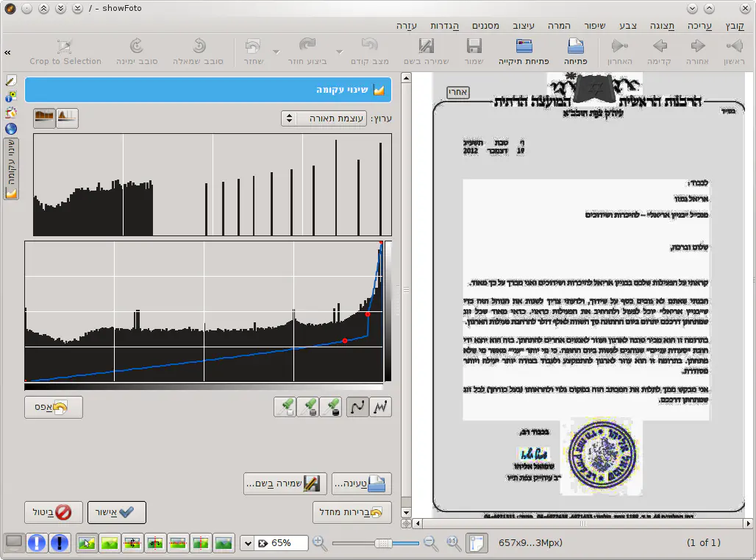Open the מסננים (Filters) menu
This screenshot has width=756, height=560.
[x=485, y=25]
